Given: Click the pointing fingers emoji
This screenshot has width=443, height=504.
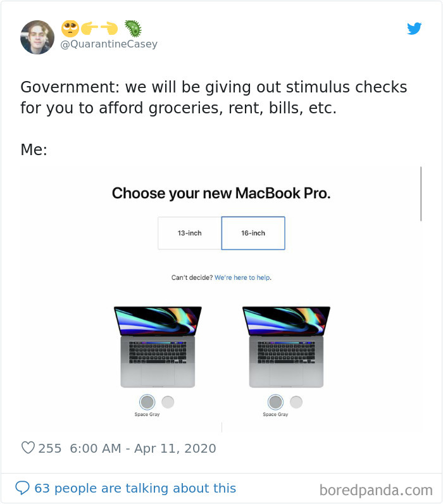Looking at the screenshot, I should 99,28.
